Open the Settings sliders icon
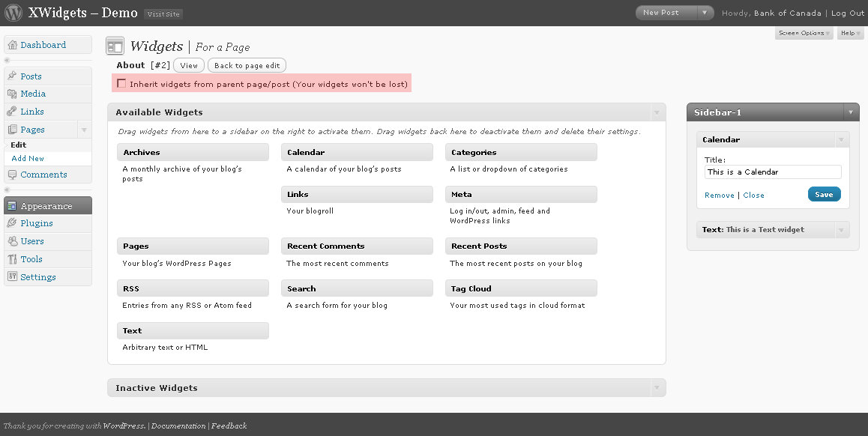868x436 pixels. [12, 276]
